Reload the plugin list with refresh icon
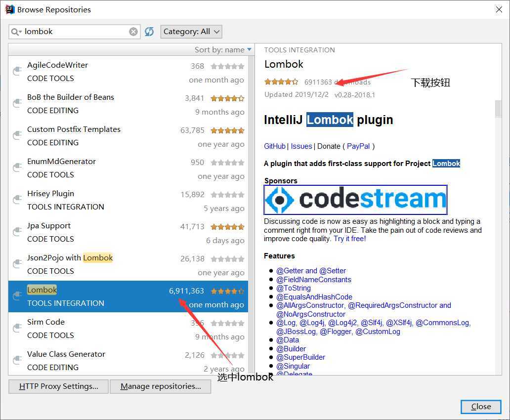Viewport: 510px width, 420px height. pyautogui.click(x=149, y=32)
